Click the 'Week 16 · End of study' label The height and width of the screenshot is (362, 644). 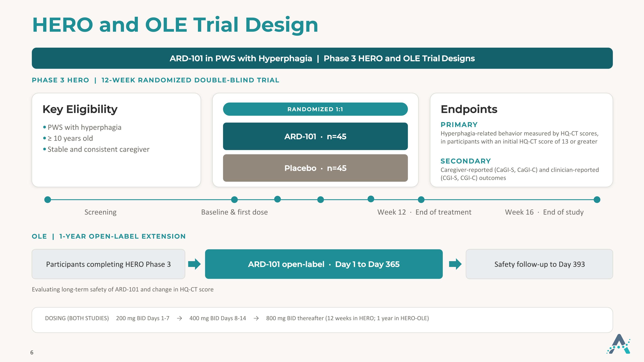click(x=544, y=212)
